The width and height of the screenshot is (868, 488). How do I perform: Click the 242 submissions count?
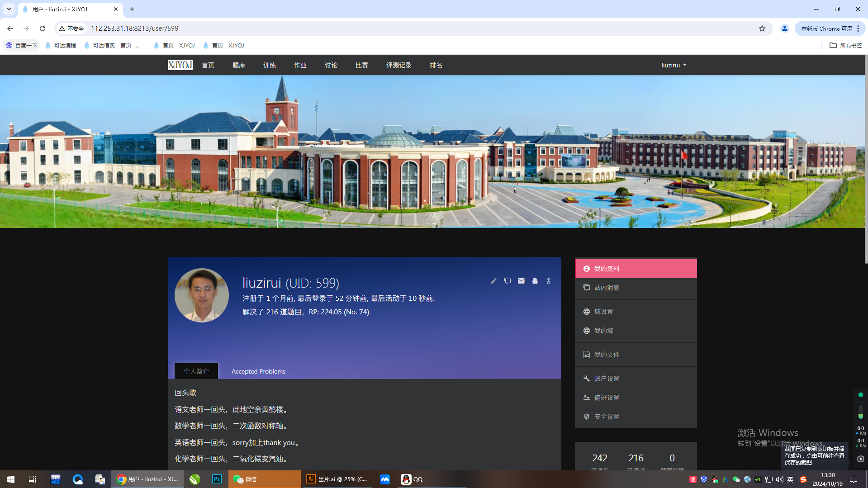(600, 458)
